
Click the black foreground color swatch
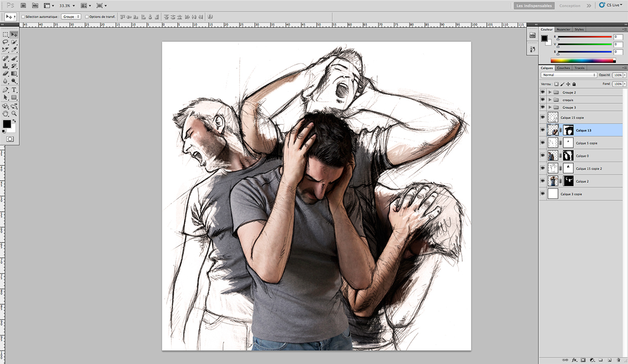click(x=7, y=124)
